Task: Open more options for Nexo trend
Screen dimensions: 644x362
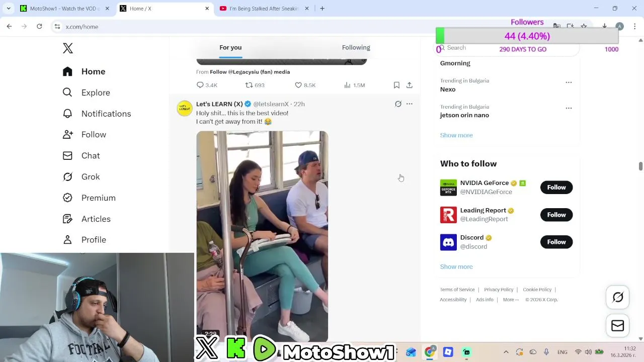Action: click(569, 82)
